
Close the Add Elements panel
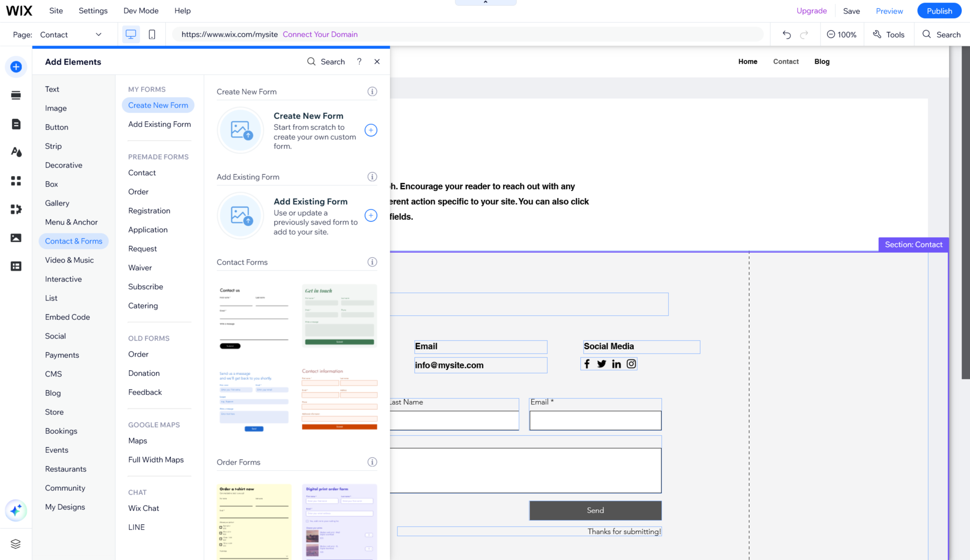(377, 62)
